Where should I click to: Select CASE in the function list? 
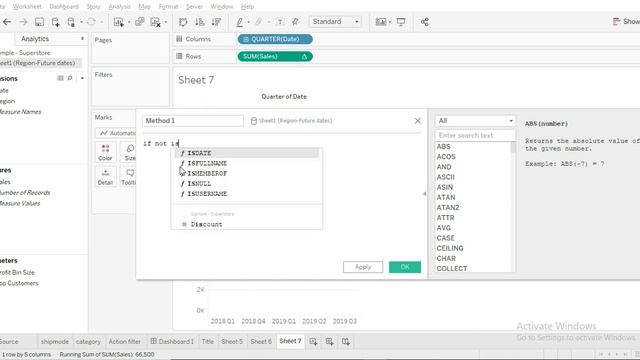tap(445, 238)
